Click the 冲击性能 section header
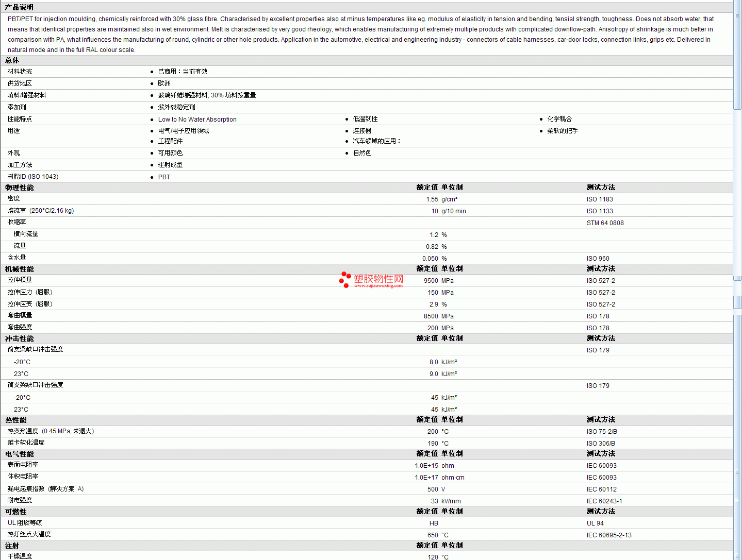742x560 pixels. (19, 338)
